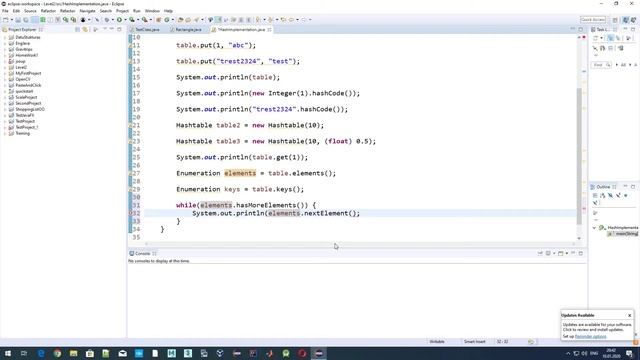Close the Updates Available notification

click(629, 316)
